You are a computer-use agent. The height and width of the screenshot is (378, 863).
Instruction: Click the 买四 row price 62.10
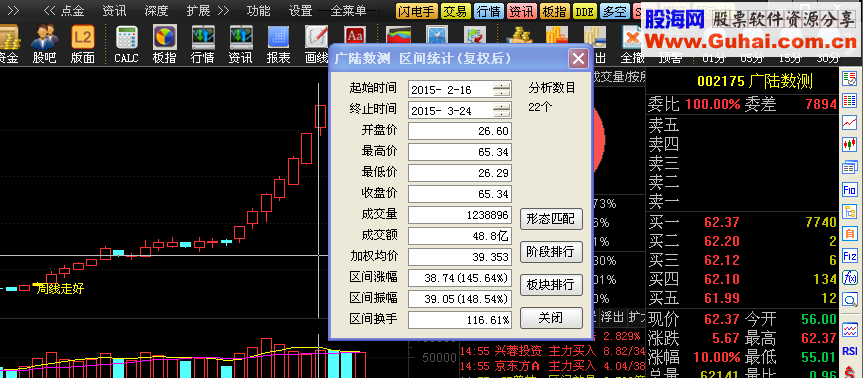click(721, 280)
